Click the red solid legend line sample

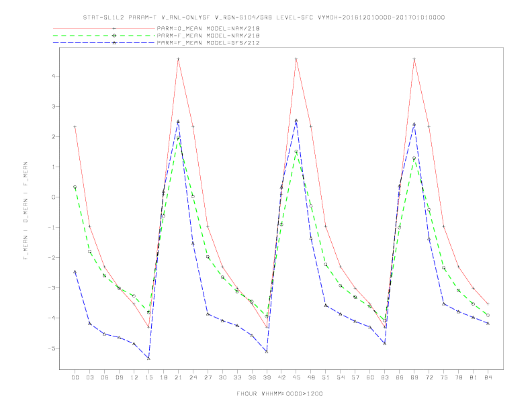click(104, 28)
